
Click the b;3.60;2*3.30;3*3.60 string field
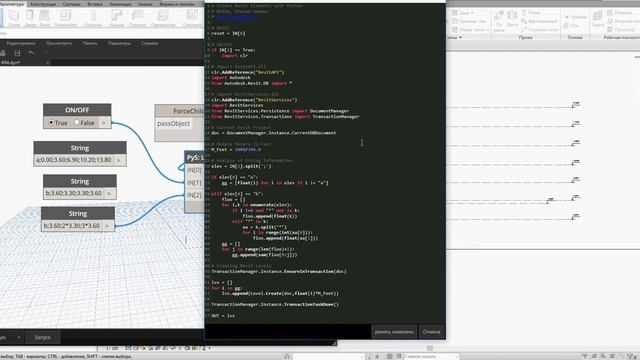tap(71, 226)
